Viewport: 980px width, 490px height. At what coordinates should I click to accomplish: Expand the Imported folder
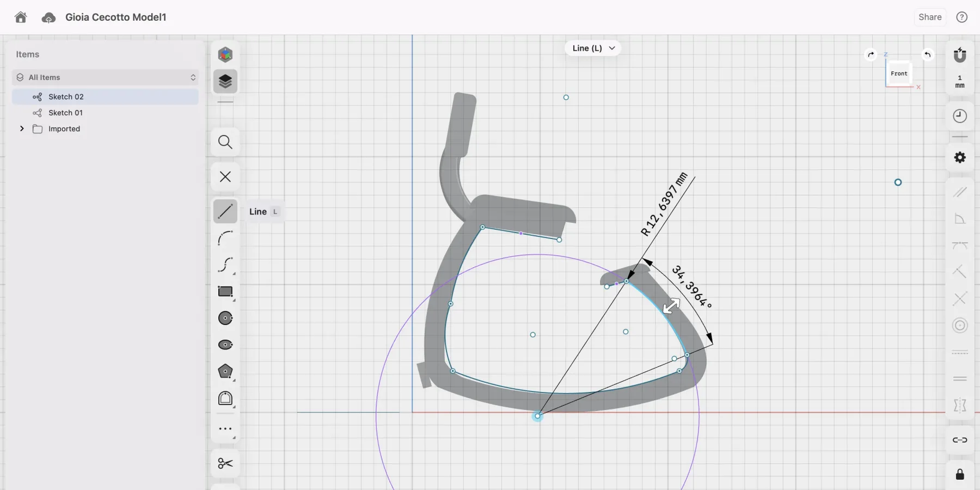22,129
